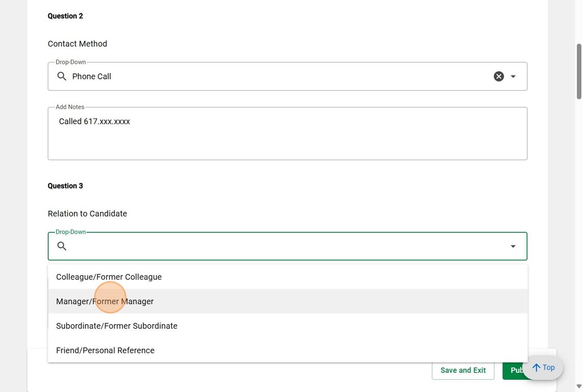Pick Friend/Personal Reference option
Image resolution: width=583 pixels, height=392 pixels.
105,351
